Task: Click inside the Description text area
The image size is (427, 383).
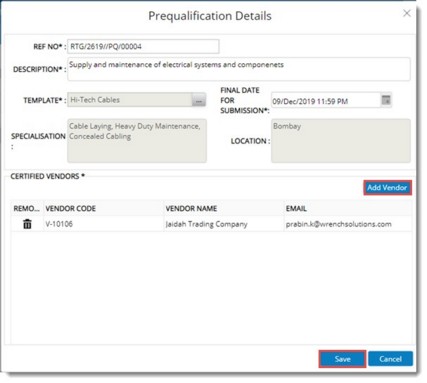Action: click(x=239, y=69)
